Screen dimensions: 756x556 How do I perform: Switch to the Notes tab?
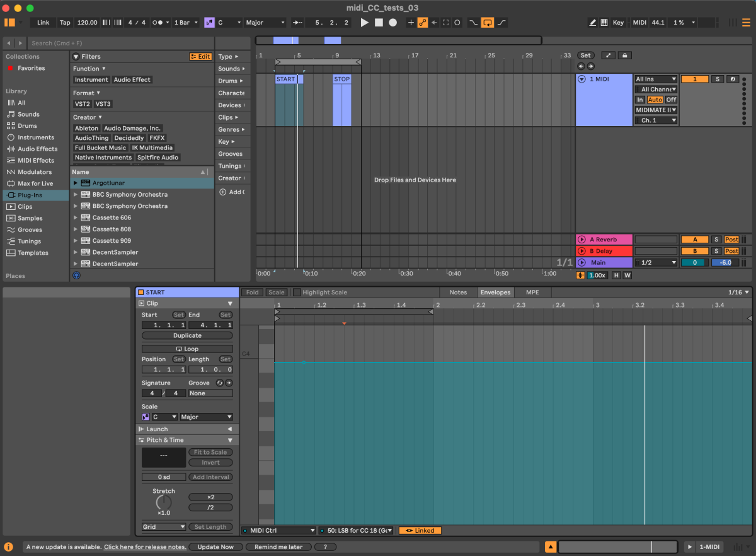[x=458, y=292]
